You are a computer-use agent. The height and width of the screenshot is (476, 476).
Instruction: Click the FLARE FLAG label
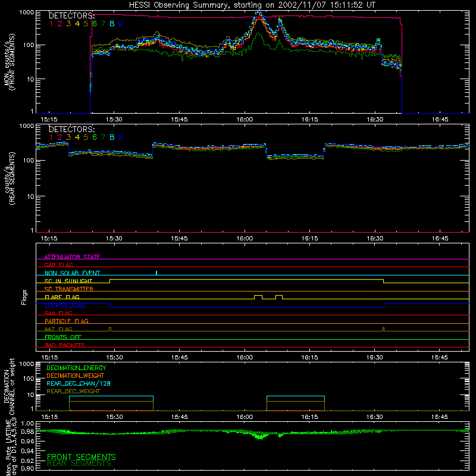[x=62, y=297]
